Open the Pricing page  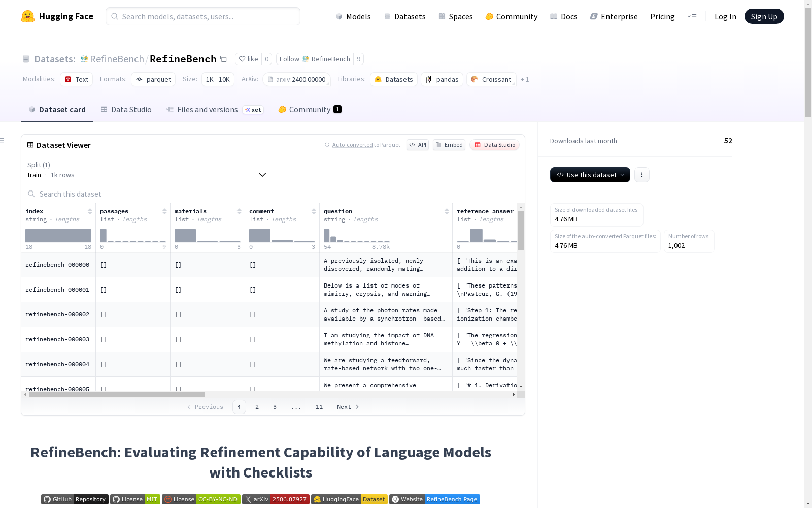(x=662, y=16)
